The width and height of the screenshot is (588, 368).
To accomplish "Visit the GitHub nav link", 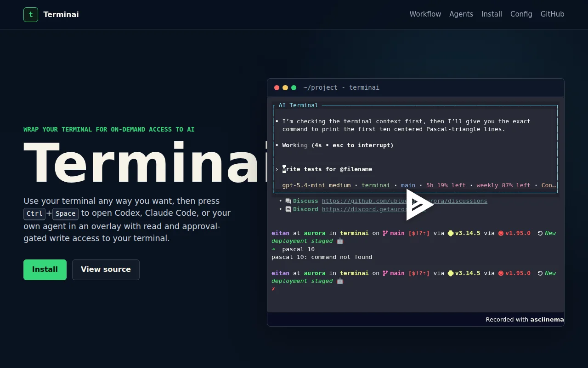I will click(x=552, y=14).
